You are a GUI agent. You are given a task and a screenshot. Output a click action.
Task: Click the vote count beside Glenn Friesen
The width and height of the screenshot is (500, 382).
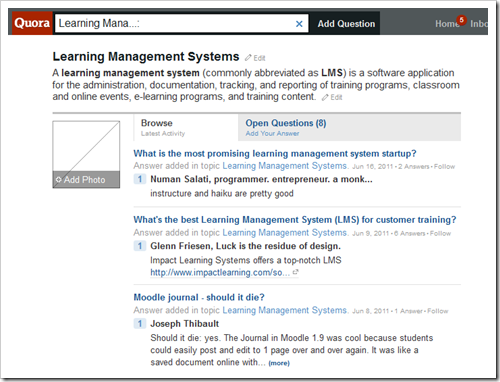[140, 246]
